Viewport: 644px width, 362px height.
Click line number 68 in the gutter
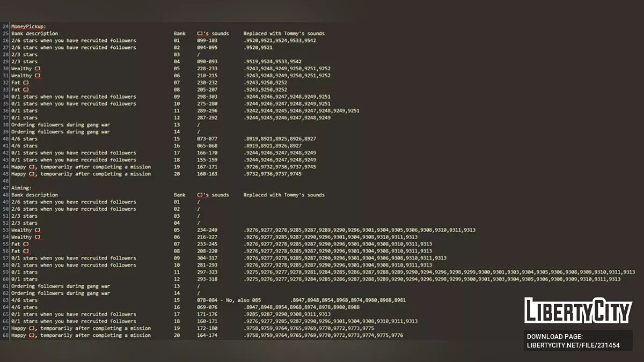point(5,336)
